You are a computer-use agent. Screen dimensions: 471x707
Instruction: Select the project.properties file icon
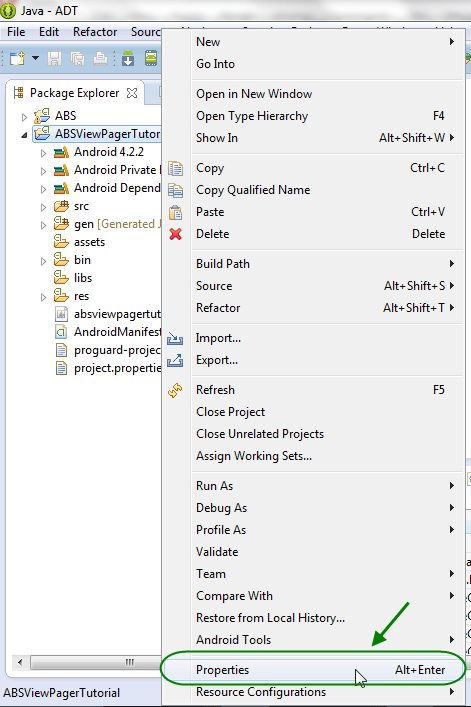click(61, 368)
